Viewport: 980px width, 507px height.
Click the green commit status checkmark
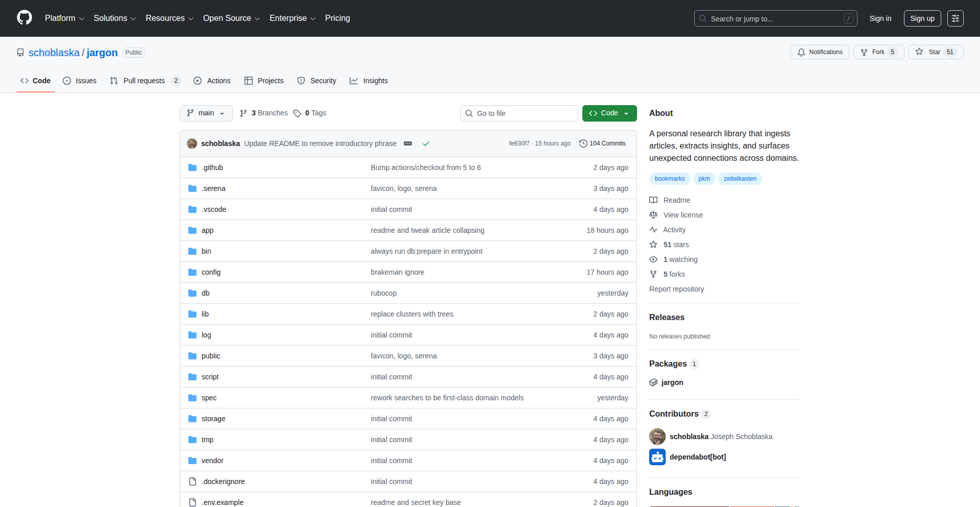[426, 143]
